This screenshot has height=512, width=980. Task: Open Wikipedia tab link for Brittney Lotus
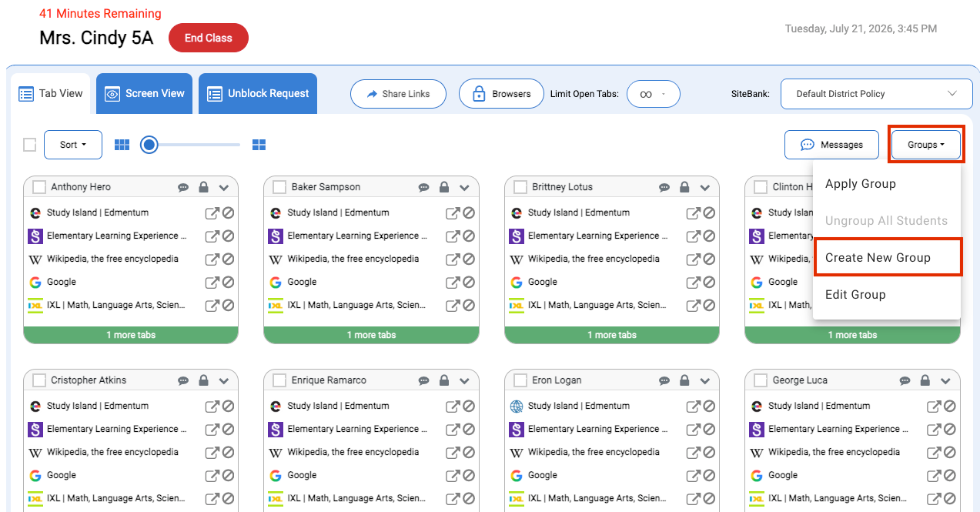(693, 259)
